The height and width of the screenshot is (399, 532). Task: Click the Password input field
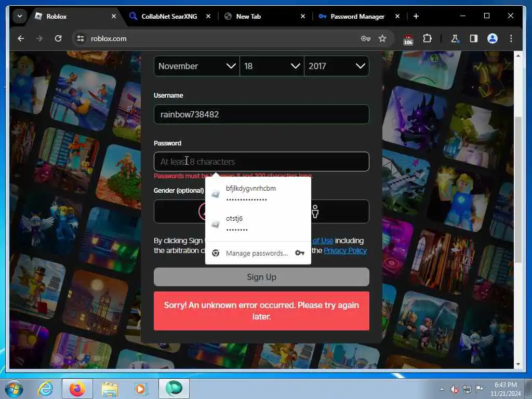click(x=261, y=162)
